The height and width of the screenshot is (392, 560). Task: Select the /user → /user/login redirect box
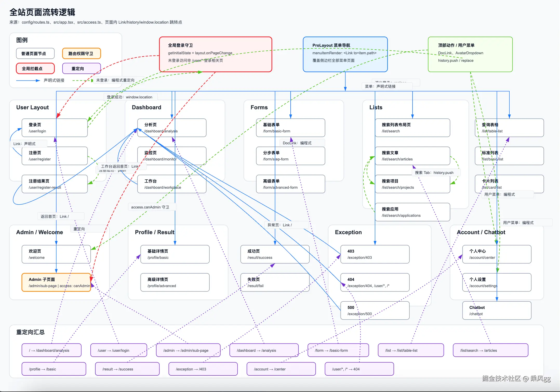click(119, 350)
